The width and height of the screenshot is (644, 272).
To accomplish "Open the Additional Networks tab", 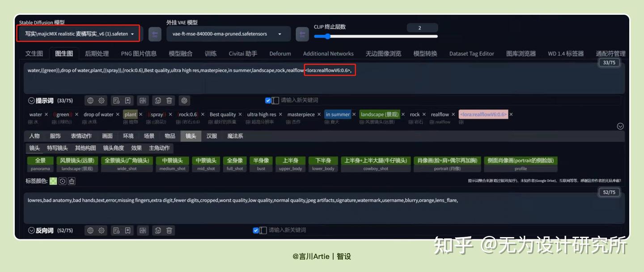I will (328, 53).
